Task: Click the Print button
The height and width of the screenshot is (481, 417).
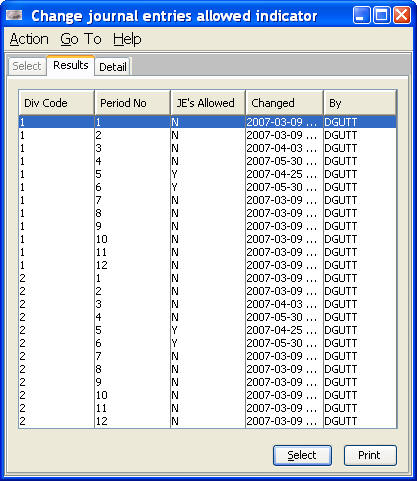Action: tap(370, 455)
